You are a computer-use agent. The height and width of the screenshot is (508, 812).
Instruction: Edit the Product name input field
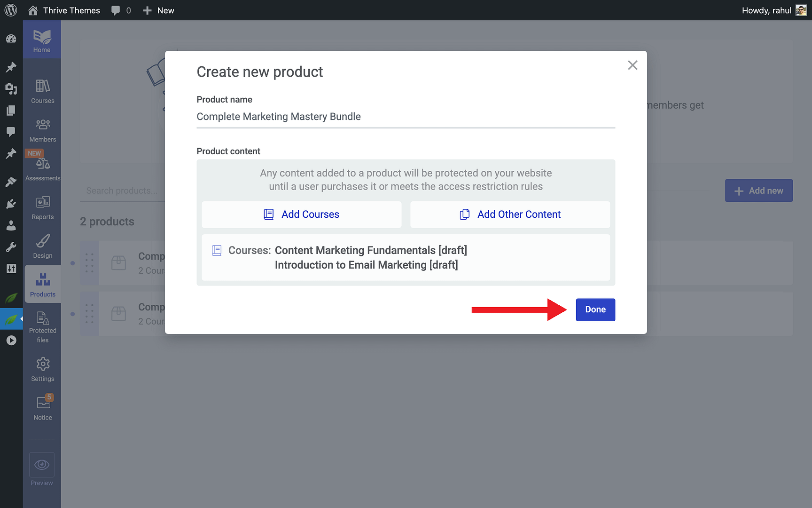[405, 117]
